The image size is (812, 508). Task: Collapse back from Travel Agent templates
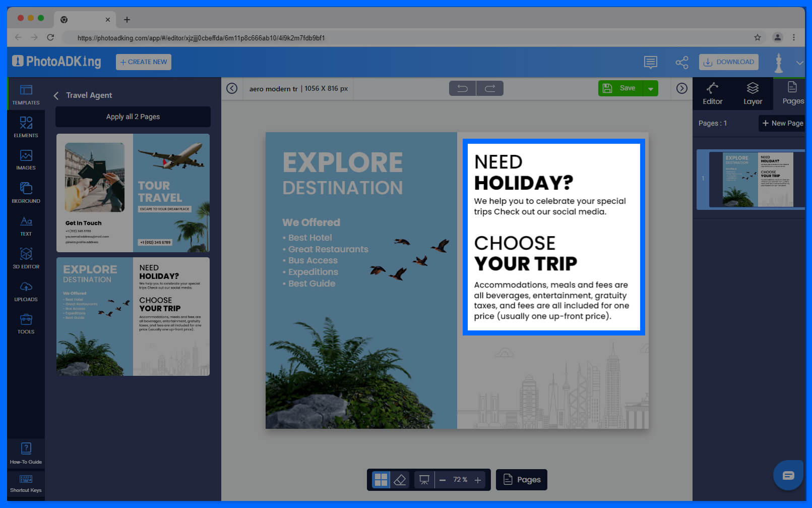56,95
